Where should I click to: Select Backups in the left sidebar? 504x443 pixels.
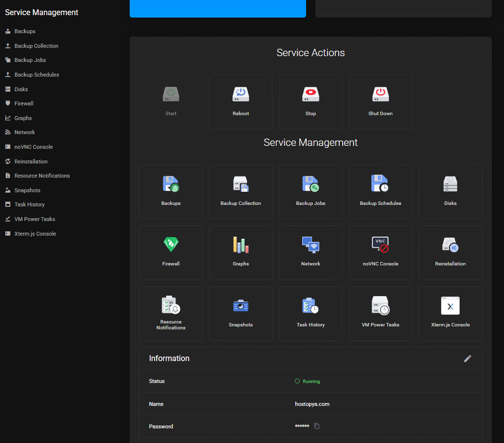tap(20, 31)
